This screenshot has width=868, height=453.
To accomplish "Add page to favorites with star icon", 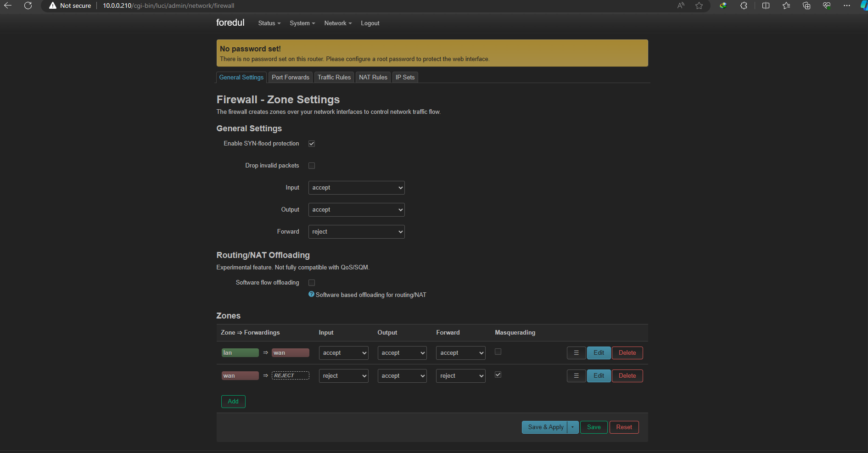I will coord(699,6).
